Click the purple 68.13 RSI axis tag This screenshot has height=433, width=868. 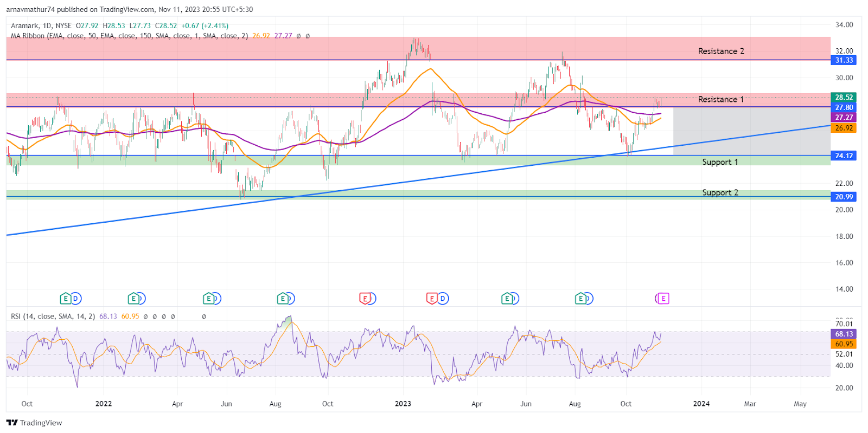point(844,334)
